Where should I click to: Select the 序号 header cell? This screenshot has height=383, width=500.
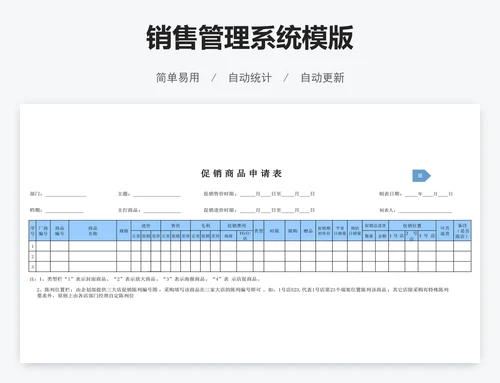click(x=32, y=231)
